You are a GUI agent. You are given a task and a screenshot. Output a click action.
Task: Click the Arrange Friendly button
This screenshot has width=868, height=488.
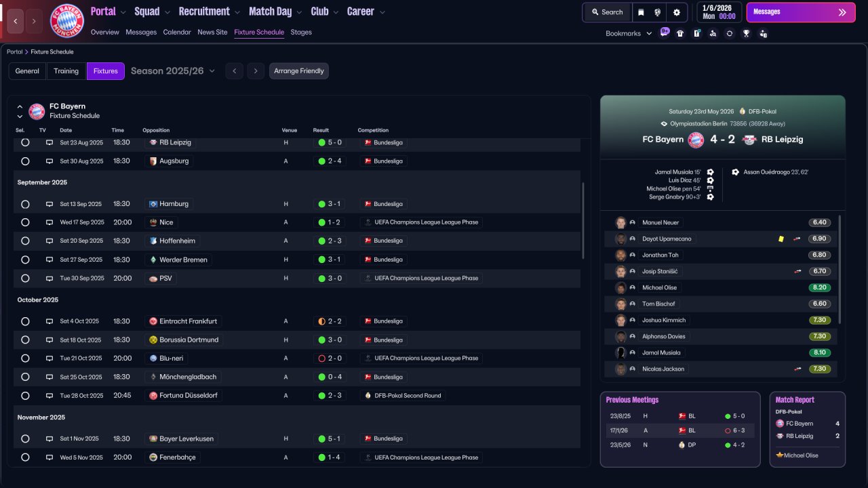(x=299, y=71)
